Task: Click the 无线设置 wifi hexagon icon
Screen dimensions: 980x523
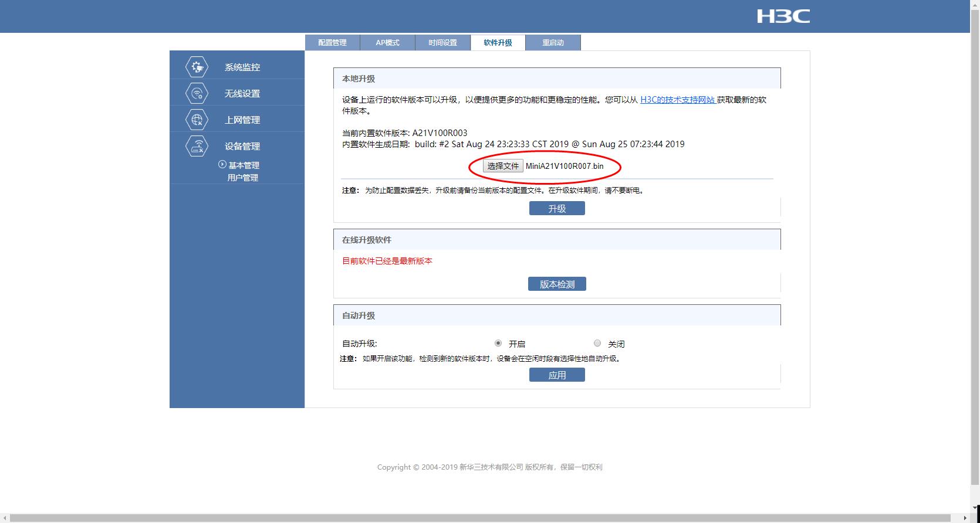Action: click(197, 93)
